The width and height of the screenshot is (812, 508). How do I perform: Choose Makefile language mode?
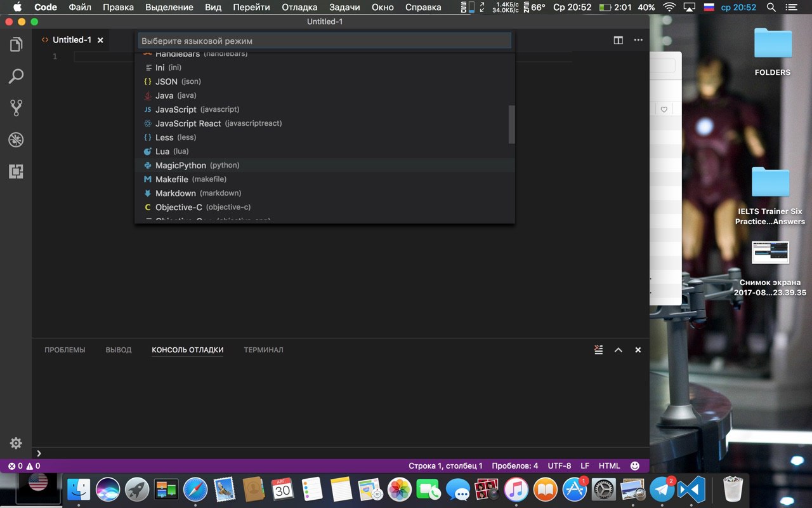(x=325, y=179)
